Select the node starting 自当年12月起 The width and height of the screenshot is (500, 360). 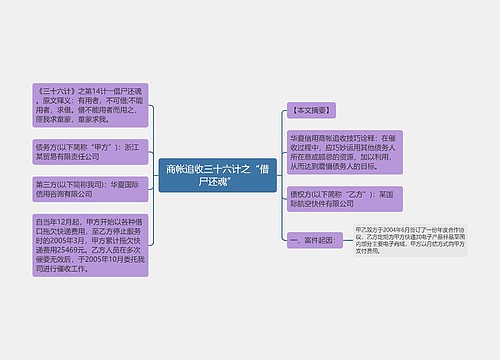(90, 245)
